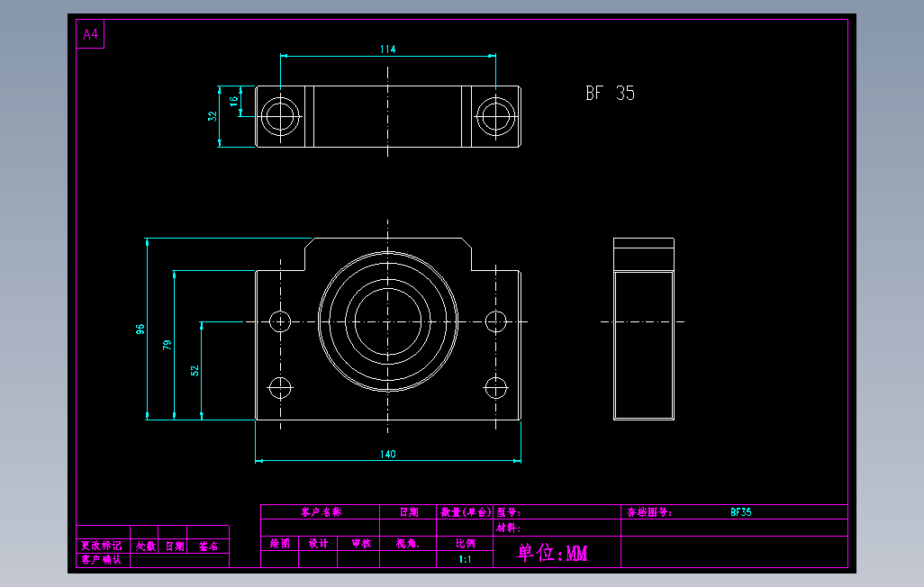Click the 签名 revision cell

click(x=208, y=546)
